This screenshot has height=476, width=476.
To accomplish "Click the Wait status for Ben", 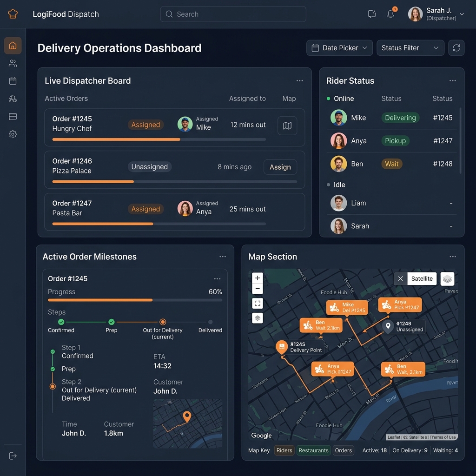I will 391,164.
